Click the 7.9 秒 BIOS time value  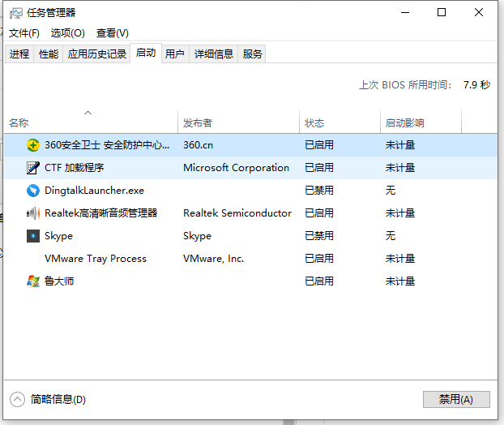476,85
